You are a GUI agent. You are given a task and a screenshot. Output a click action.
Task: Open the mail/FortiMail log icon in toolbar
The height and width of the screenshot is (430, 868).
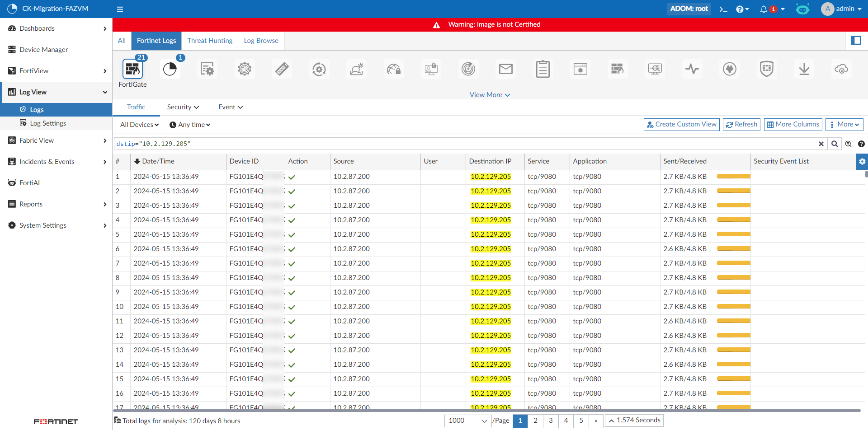[506, 69]
